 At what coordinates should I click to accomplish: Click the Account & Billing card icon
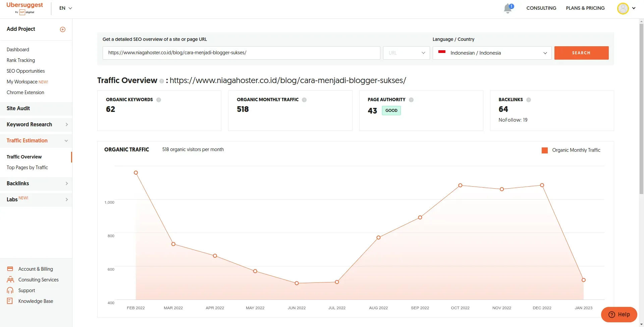pos(10,269)
